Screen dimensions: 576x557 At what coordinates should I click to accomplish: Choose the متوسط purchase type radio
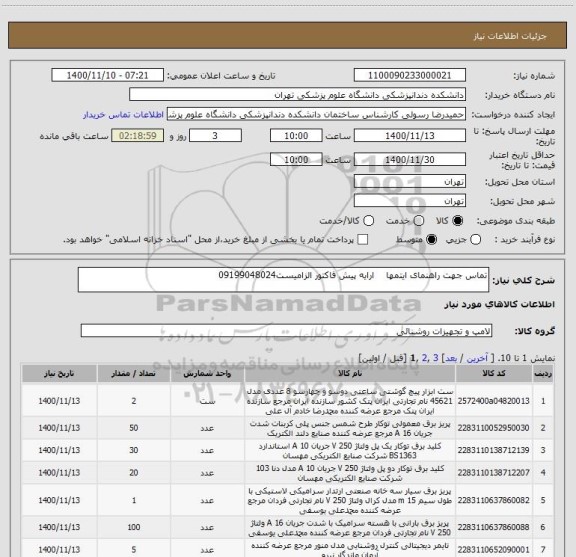pos(431,240)
